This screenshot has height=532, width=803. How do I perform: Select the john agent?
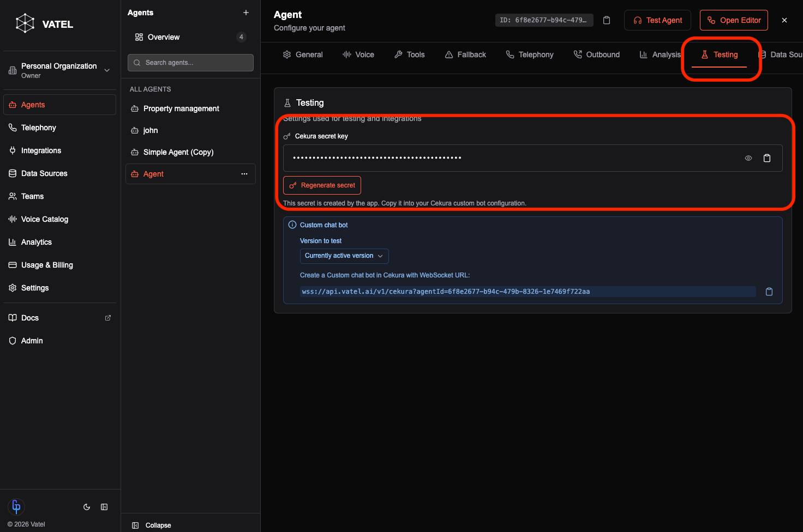point(190,130)
